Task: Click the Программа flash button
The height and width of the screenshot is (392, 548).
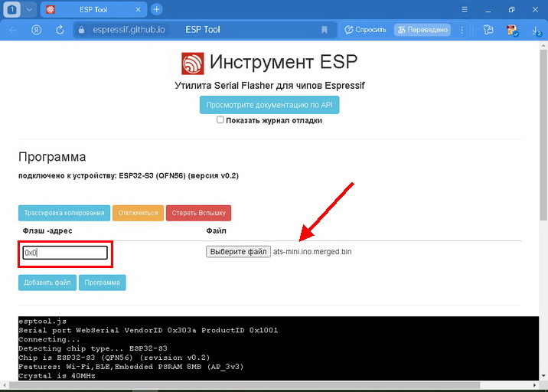Action: pos(102,283)
